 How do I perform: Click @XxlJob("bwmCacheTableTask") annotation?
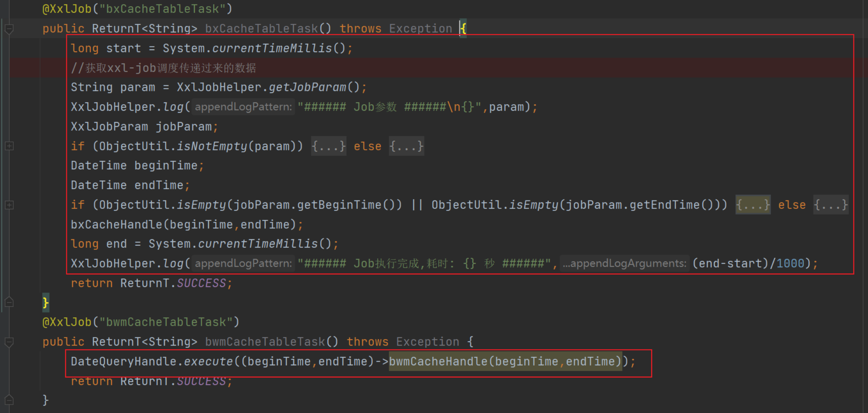141,322
